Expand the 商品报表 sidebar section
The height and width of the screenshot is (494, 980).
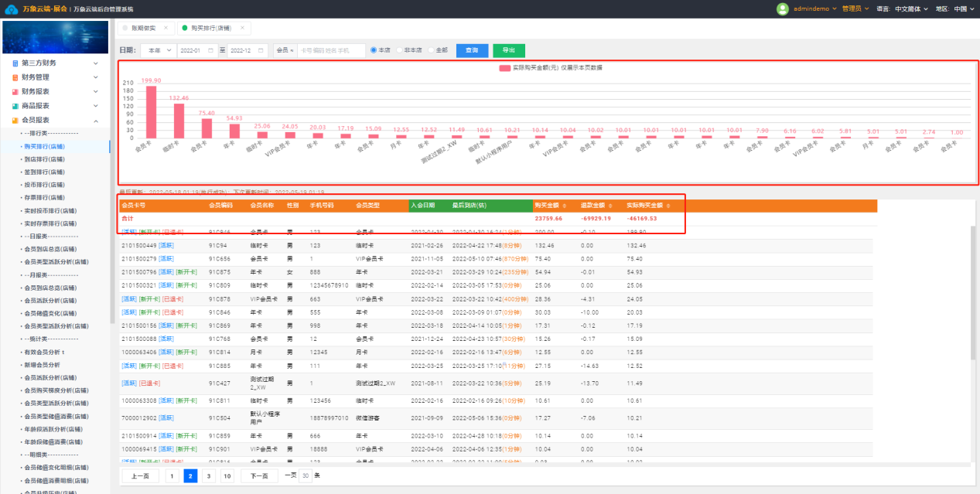pyautogui.click(x=96, y=106)
